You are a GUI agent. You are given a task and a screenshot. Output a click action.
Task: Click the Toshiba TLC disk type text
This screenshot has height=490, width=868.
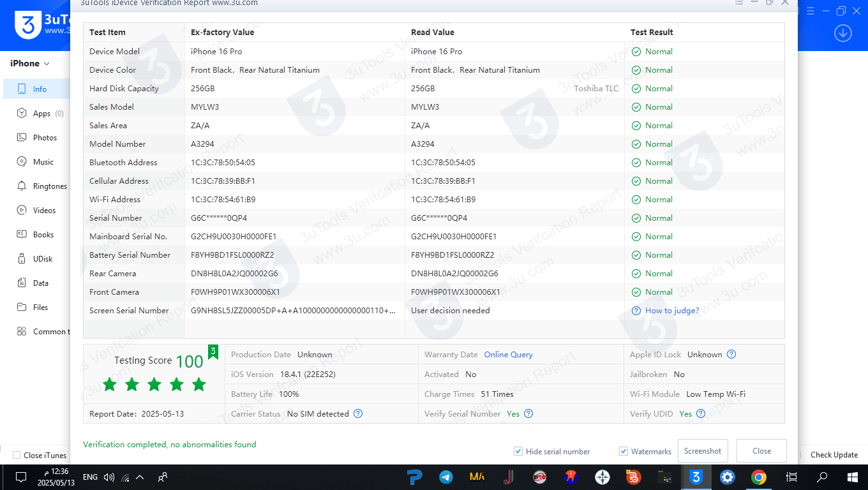596,89
